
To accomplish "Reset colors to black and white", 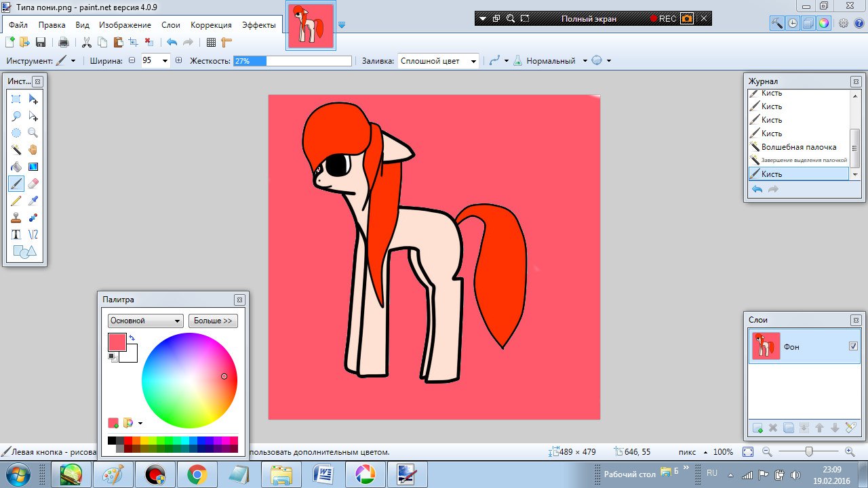I will (112, 357).
